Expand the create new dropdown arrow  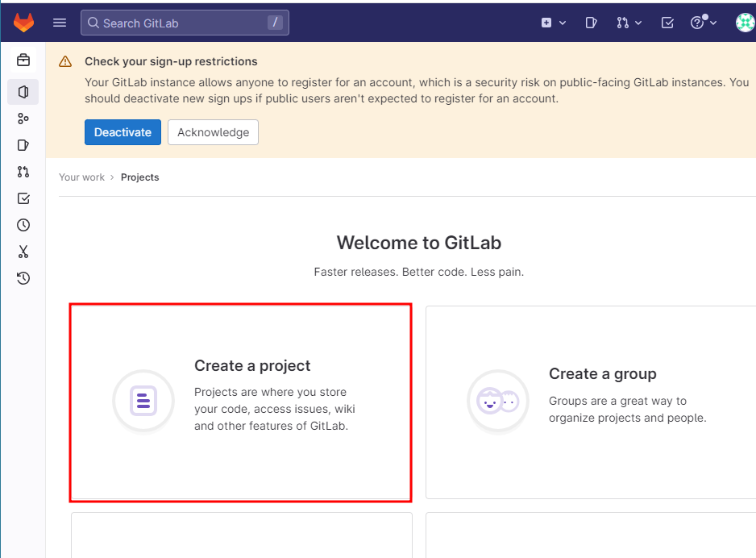(x=563, y=23)
